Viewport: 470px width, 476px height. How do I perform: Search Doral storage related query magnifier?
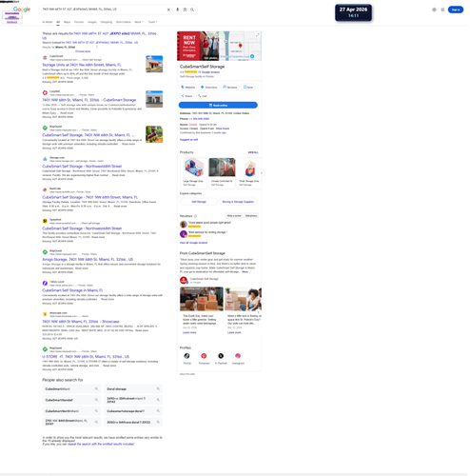pyautogui.click(x=158, y=388)
